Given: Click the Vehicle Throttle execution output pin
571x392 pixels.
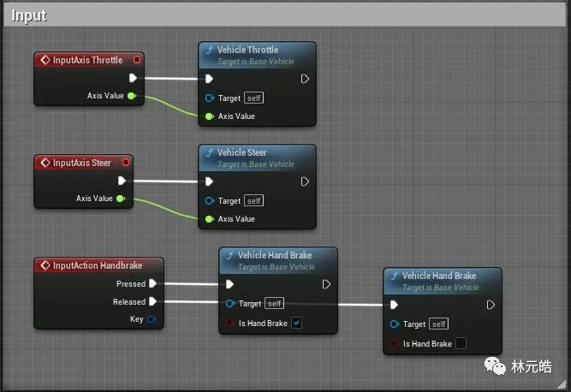Looking at the screenshot, I should coord(305,79).
